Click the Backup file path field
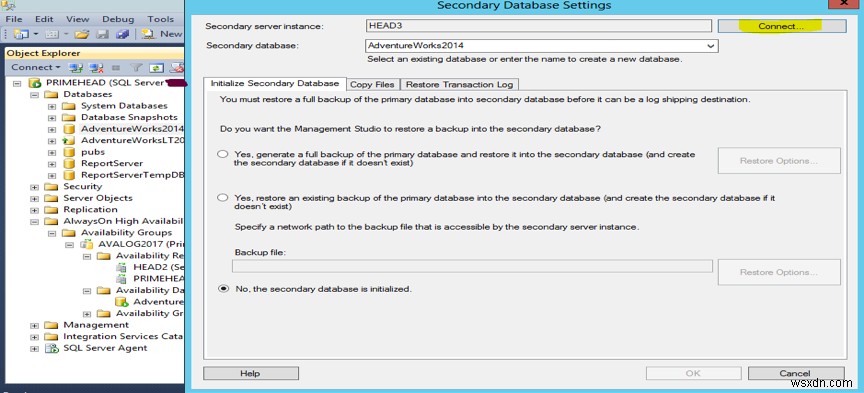Screen dimensions: 864x393 coord(472,266)
